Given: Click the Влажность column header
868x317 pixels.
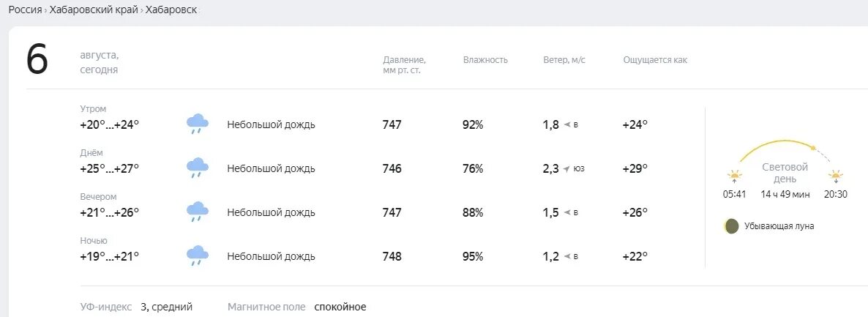Looking at the screenshot, I should coord(485,60).
